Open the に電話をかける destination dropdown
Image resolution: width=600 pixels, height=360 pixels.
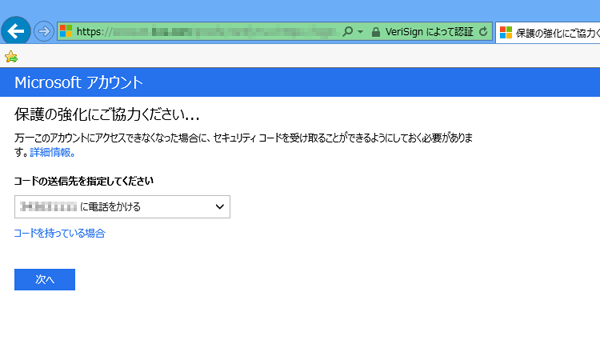click(x=122, y=207)
